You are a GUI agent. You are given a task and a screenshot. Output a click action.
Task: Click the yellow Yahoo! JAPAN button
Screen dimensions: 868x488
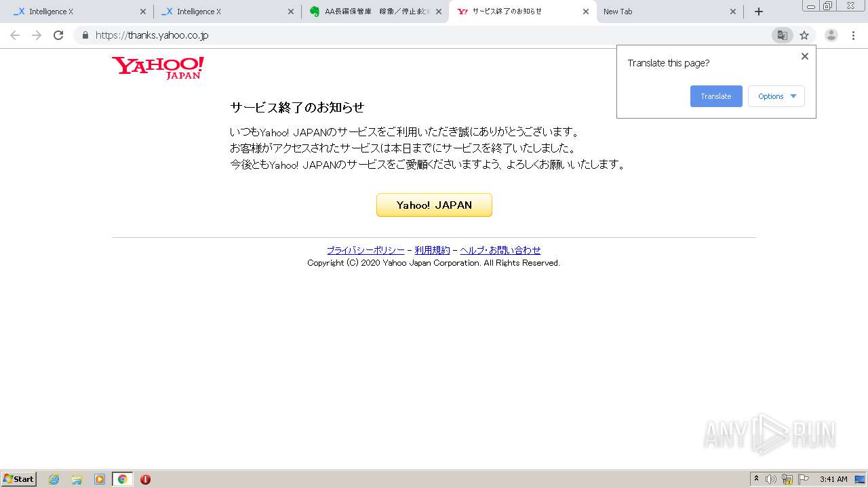(434, 205)
